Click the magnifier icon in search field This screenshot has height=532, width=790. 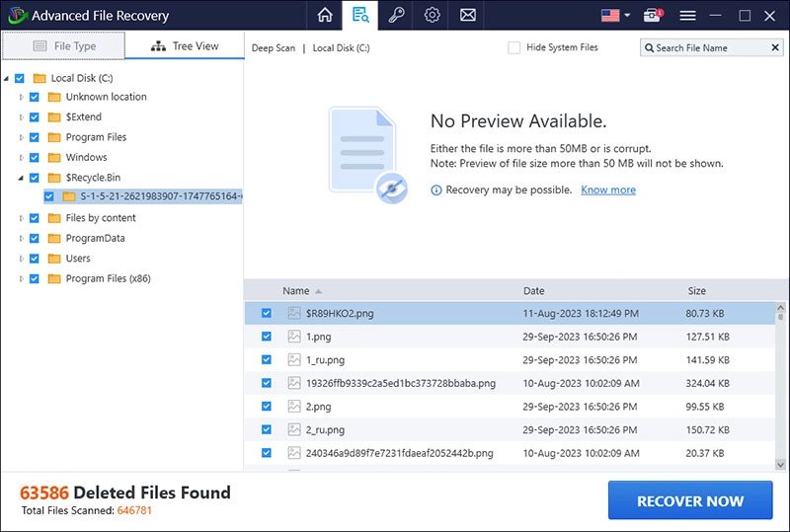point(649,47)
